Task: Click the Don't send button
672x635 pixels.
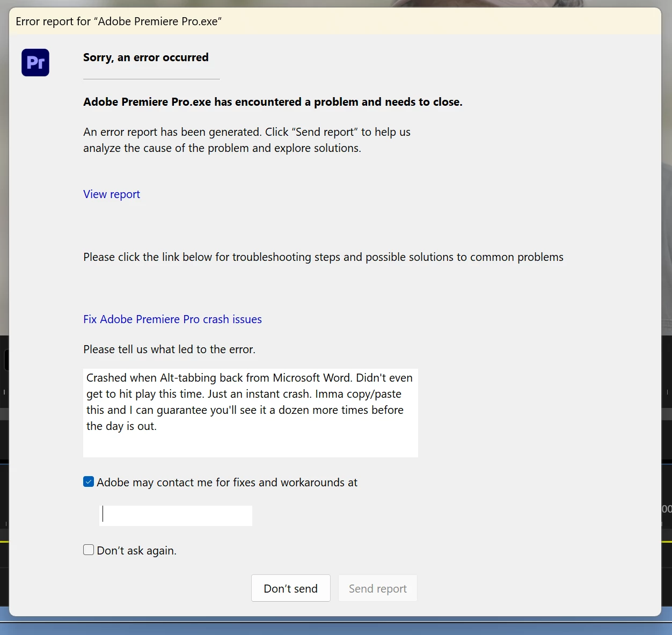Action: click(291, 588)
